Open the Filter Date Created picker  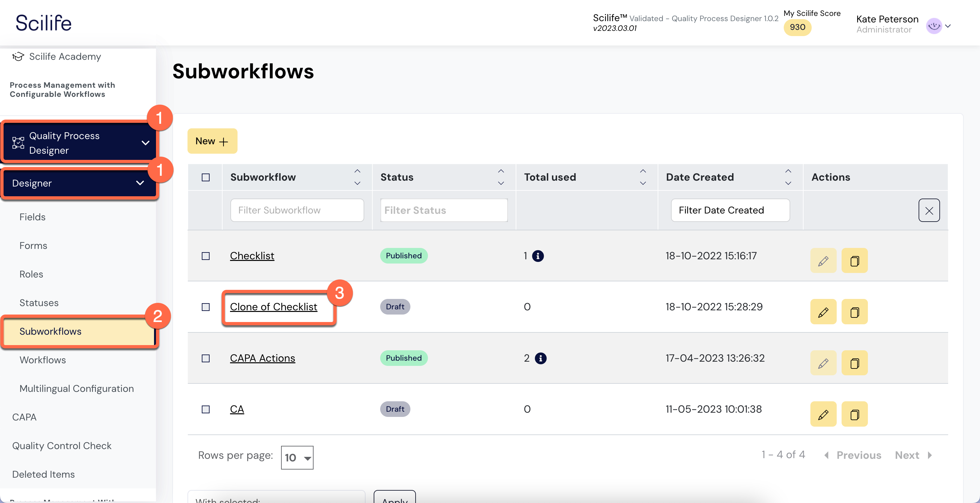pyautogui.click(x=730, y=211)
